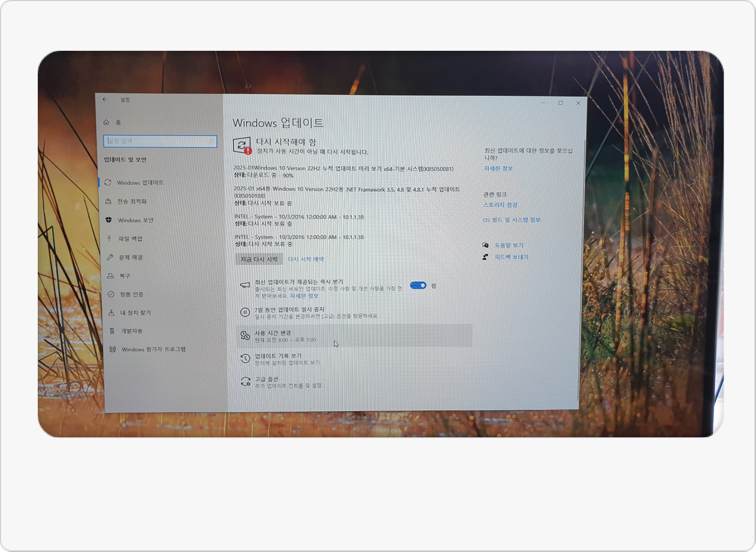Open the 홈 (Home) sidebar item
The height and width of the screenshot is (552, 756).
click(x=112, y=122)
